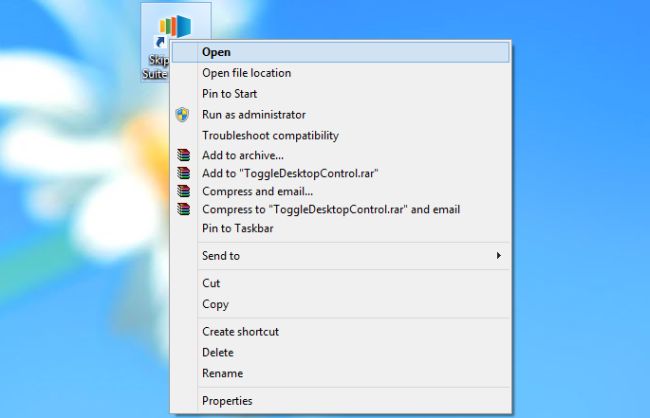The image size is (650, 418).
Task: Choose Open from the context menu
Action: [341, 52]
